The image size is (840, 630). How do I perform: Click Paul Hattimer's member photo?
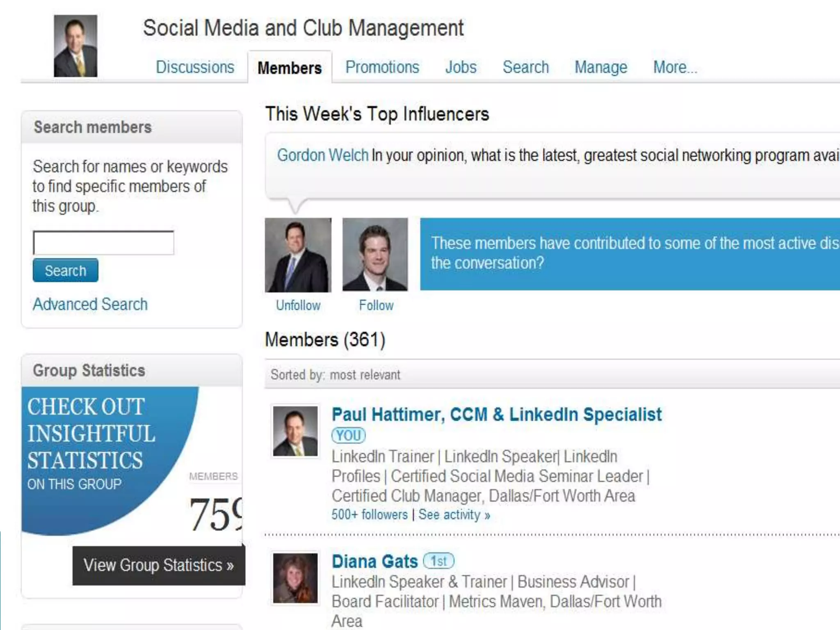pos(295,431)
